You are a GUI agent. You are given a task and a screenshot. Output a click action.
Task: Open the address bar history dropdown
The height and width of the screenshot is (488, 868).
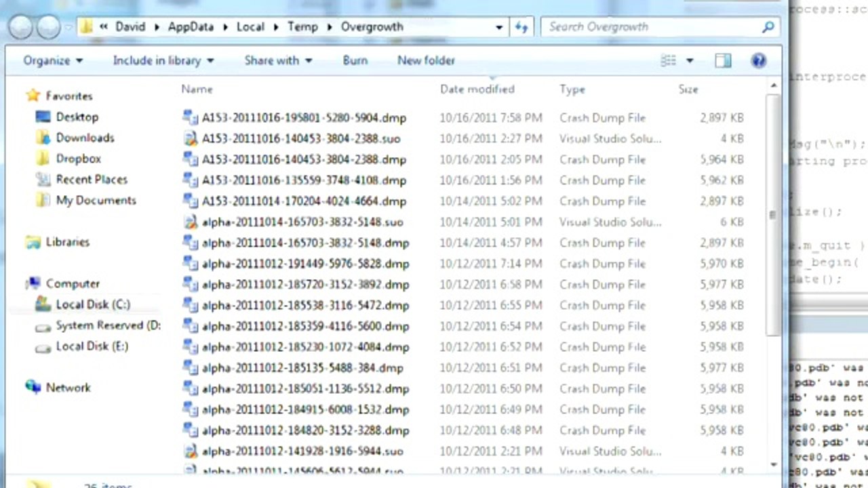pyautogui.click(x=499, y=28)
